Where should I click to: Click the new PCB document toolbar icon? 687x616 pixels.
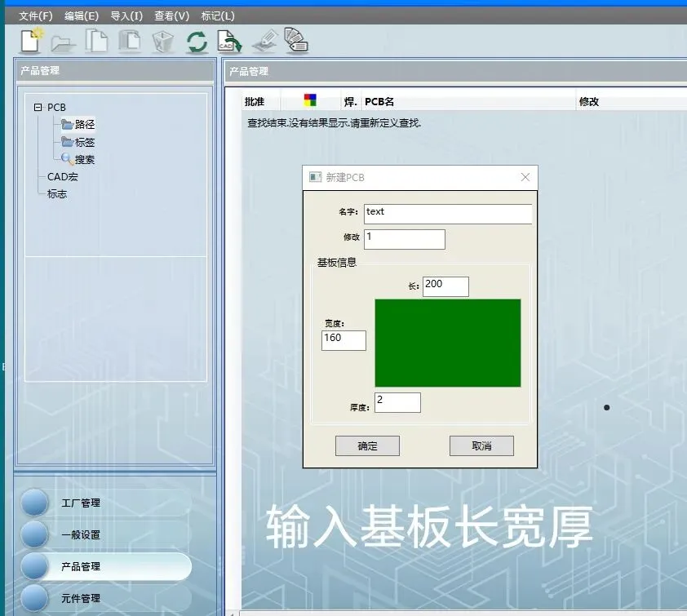pos(32,40)
